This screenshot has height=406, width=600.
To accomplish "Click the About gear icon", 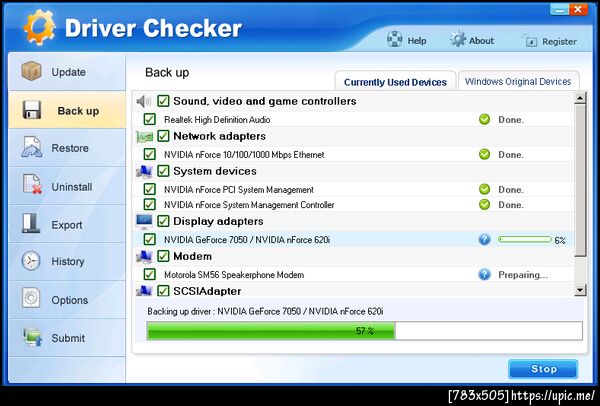I will pyautogui.click(x=458, y=39).
